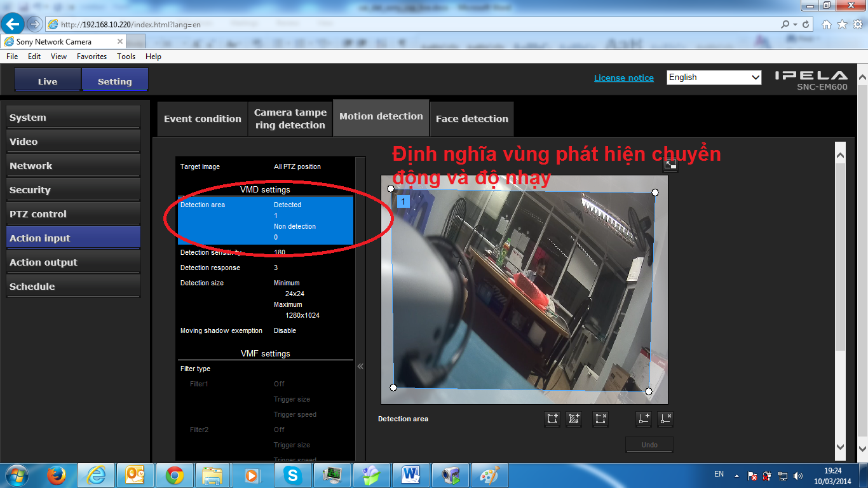Select the Target Image row
868x488 pixels.
pyautogui.click(x=265, y=166)
